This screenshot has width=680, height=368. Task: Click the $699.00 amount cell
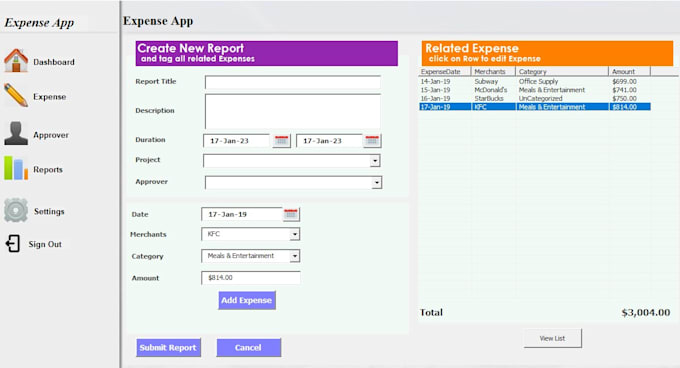point(624,81)
